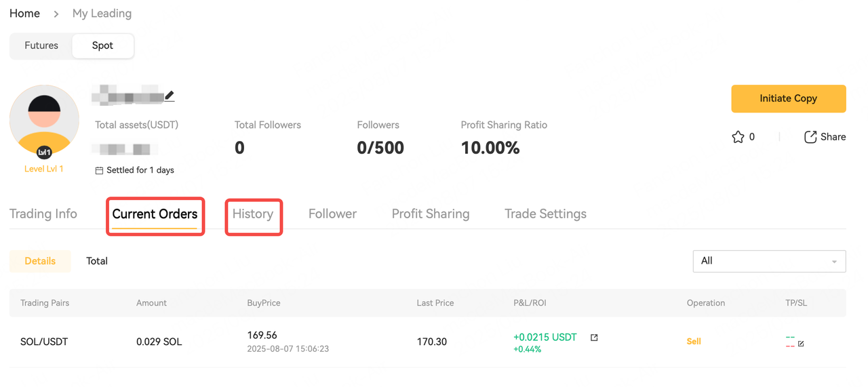Switch to the Futures toggle
This screenshot has width=868, height=387.
pos(41,45)
